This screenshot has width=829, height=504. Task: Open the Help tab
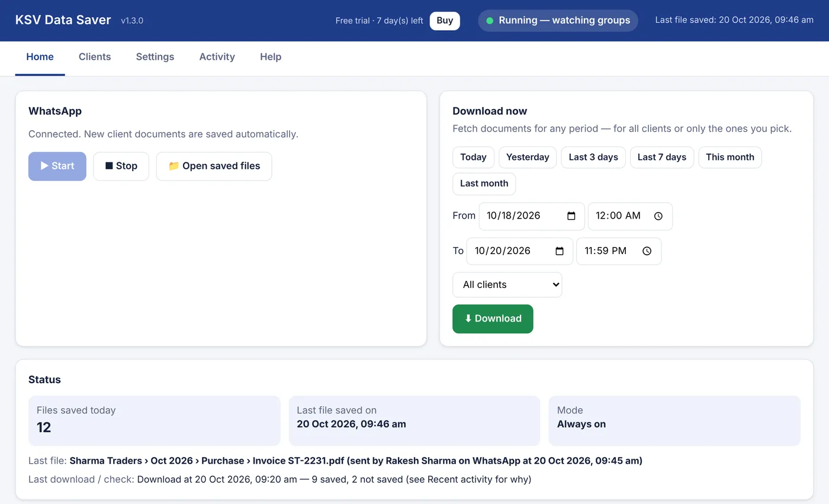271,57
